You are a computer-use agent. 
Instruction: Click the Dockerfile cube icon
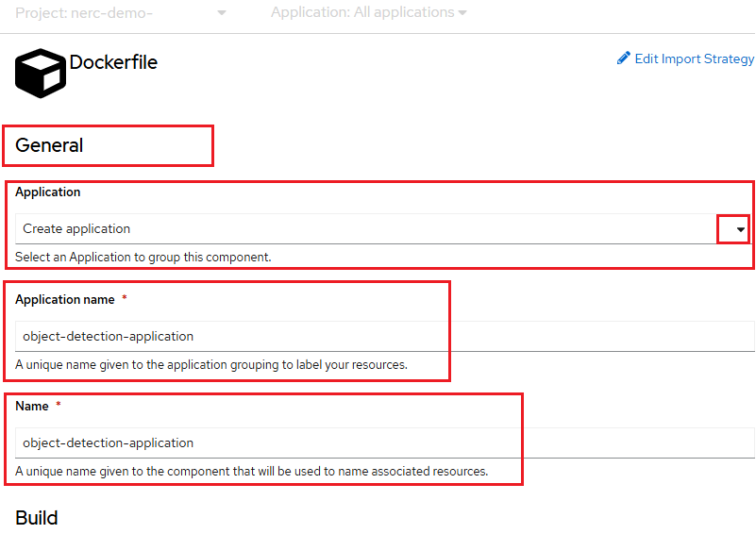tap(41, 74)
